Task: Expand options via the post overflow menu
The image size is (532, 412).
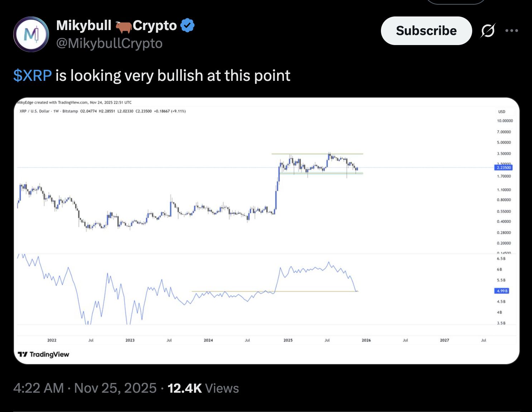Action: 513,31
